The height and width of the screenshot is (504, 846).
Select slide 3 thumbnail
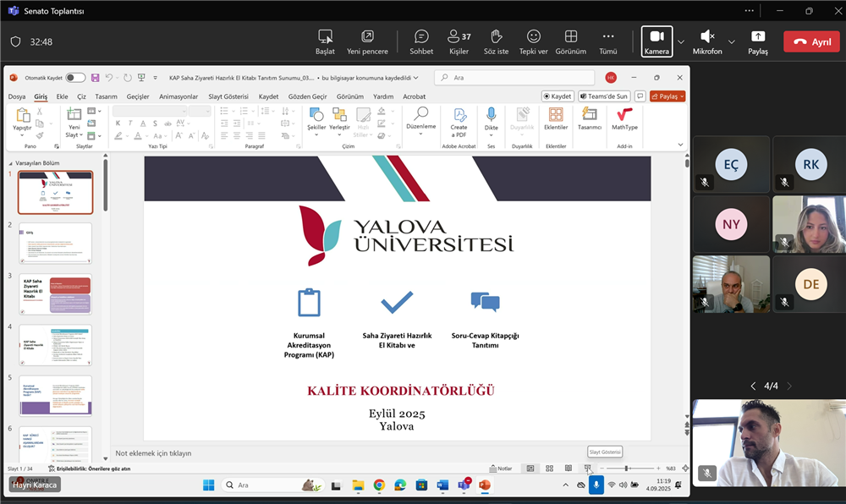[x=55, y=294]
